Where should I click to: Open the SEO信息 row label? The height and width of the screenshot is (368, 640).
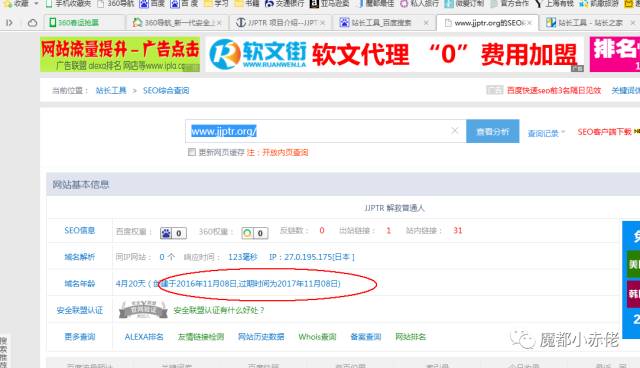[80, 231]
